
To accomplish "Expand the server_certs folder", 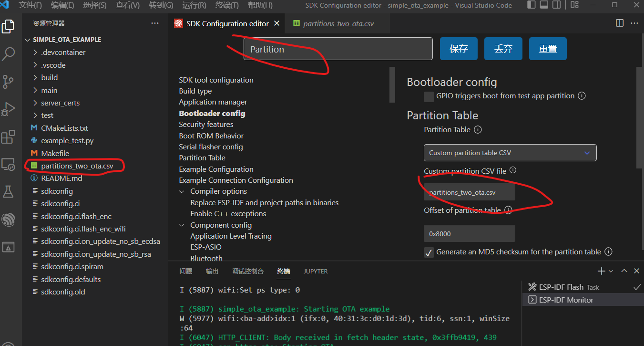I will 35,103.
